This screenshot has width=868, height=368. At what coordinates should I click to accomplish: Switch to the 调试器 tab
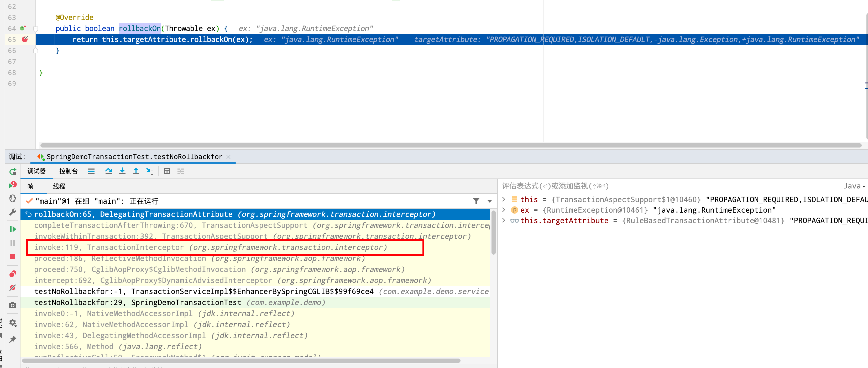[x=36, y=171]
